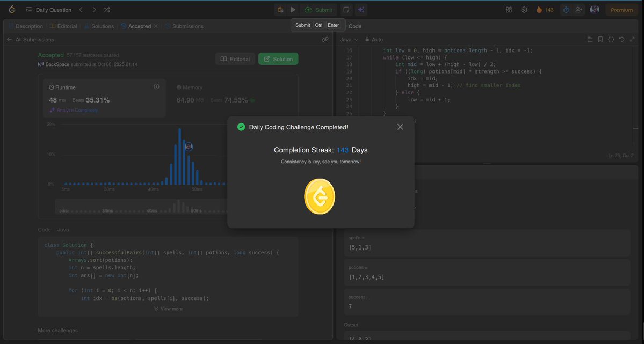Open the Editorial button in submission panel
The height and width of the screenshot is (344, 644).
235,59
